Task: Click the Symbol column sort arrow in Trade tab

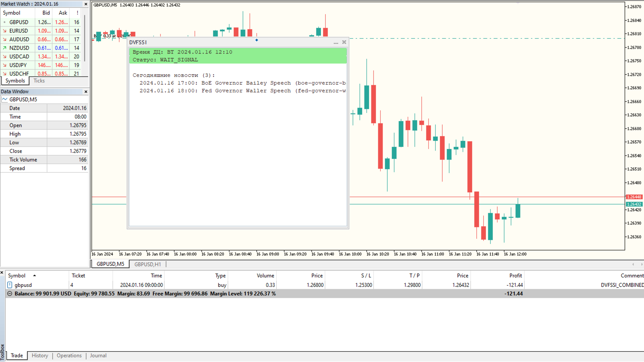Action: 35,275
